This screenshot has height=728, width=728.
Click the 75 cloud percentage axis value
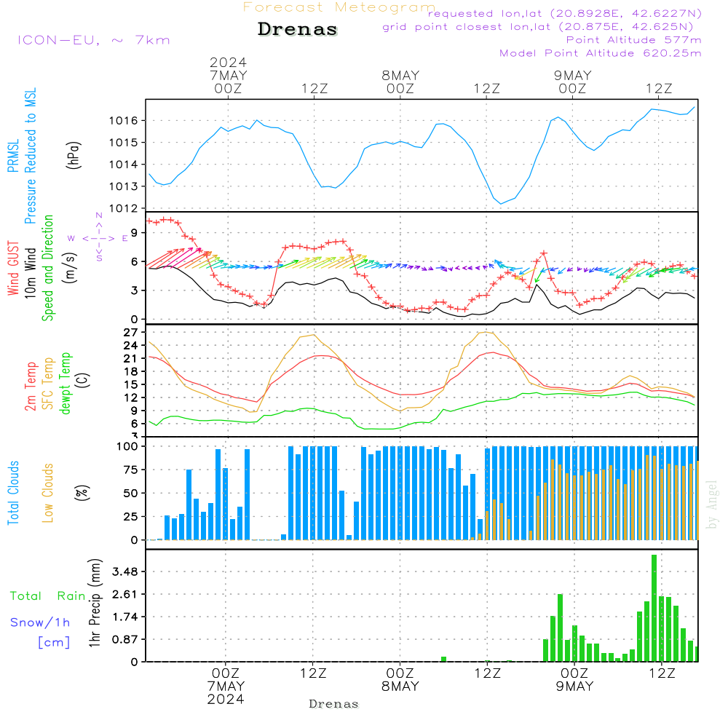(x=131, y=470)
